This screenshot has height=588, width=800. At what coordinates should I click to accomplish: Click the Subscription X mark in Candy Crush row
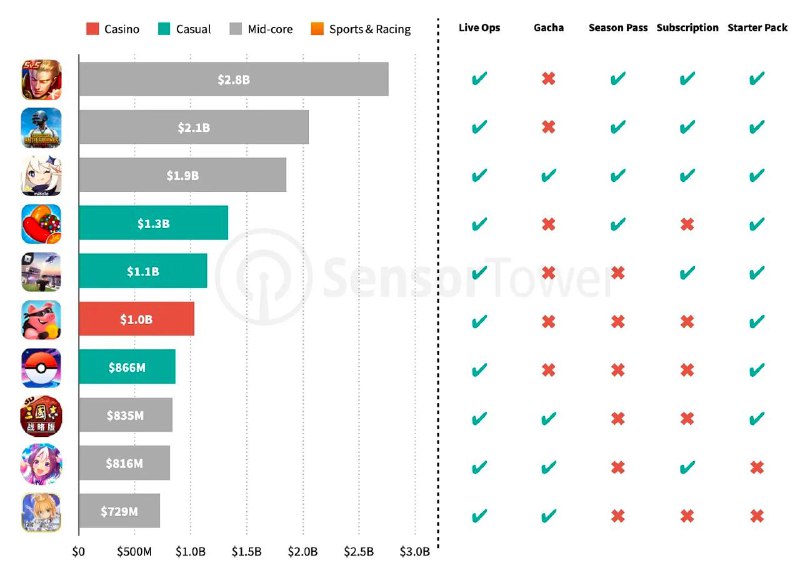687,224
